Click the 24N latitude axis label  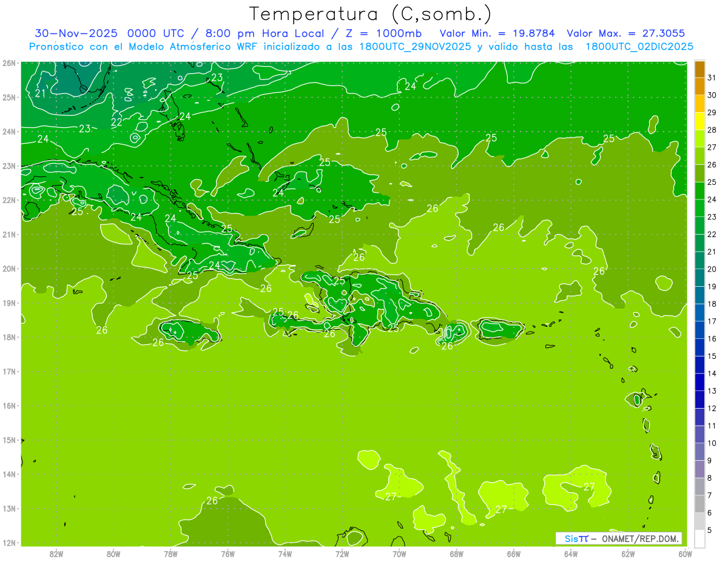[9, 132]
